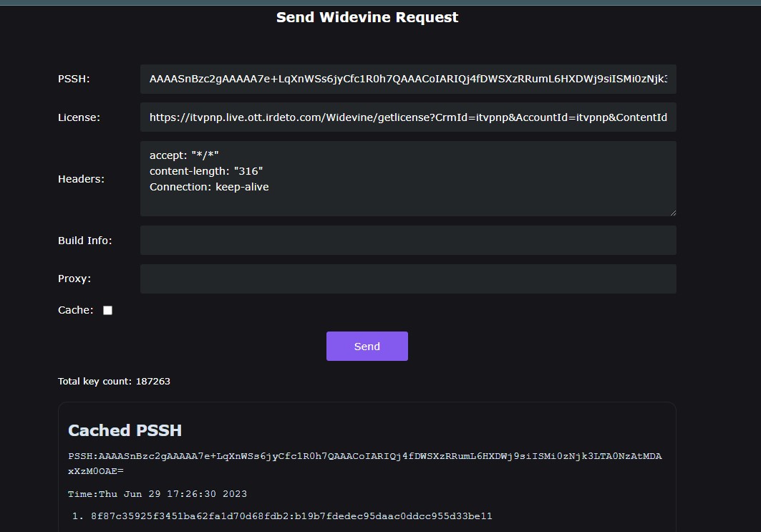Click the Headers field label
This screenshot has width=761, height=532.
coord(81,179)
